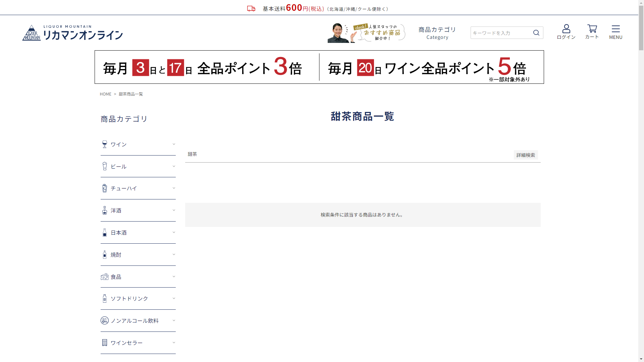This screenshot has height=362, width=644.
Task: Select チューハイ in the category sidebar
Action: pos(124,188)
